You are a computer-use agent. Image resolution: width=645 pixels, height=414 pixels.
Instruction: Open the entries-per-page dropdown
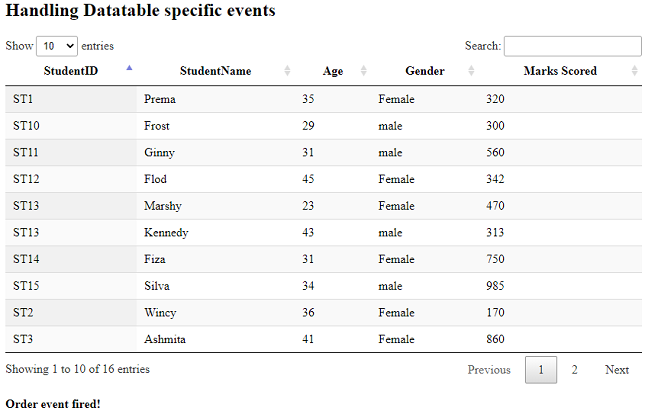click(x=57, y=46)
